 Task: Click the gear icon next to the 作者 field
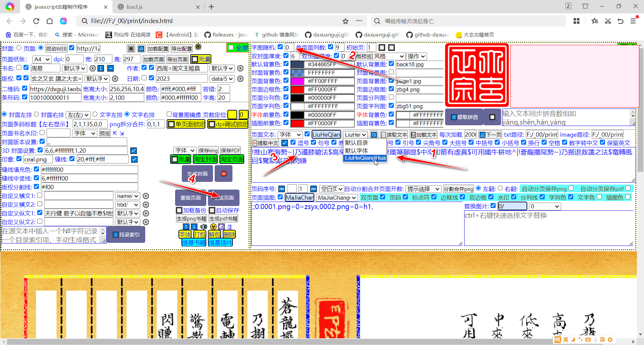pyautogui.click(x=240, y=68)
